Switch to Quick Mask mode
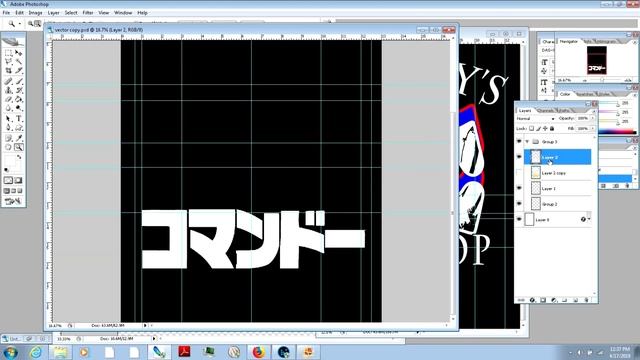Screen dimensions: 640x360 point(18,180)
